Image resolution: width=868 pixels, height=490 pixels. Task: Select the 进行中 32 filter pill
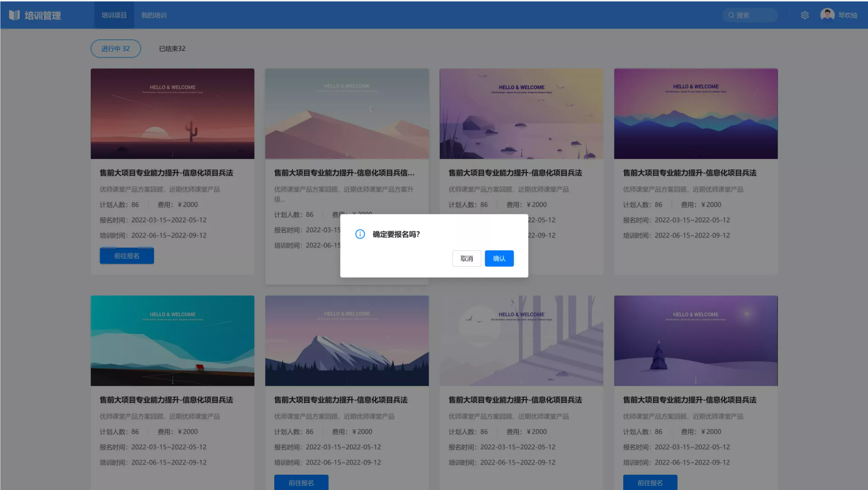click(116, 49)
